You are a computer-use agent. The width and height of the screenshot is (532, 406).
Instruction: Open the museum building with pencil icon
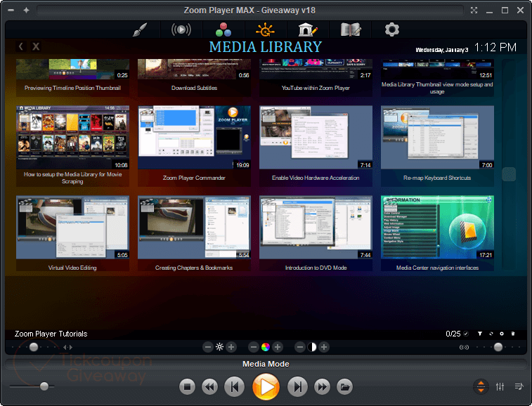click(x=308, y=30)
